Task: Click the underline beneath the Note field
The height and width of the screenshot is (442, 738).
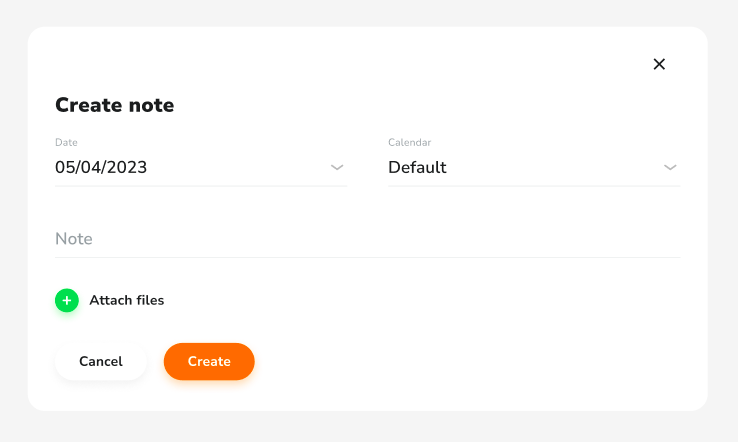Action: (x=368, y=257)
